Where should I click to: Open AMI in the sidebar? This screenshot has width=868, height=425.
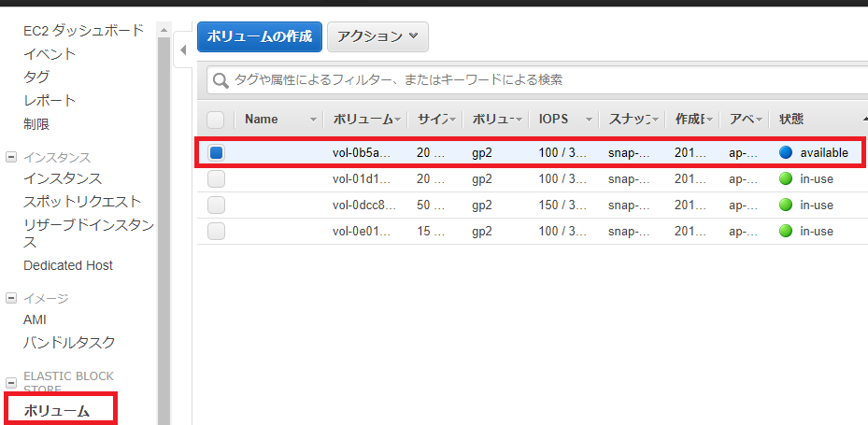coord(35,319)
